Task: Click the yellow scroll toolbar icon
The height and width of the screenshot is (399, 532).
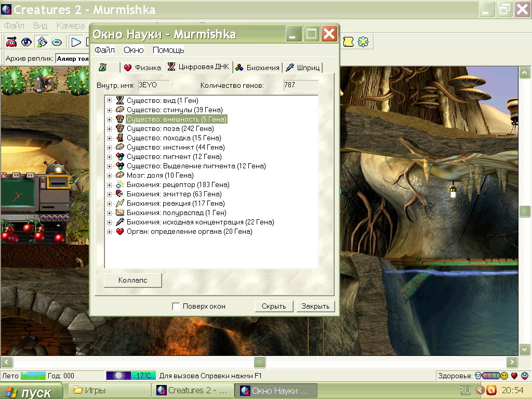Action: [x=349, y=42]
